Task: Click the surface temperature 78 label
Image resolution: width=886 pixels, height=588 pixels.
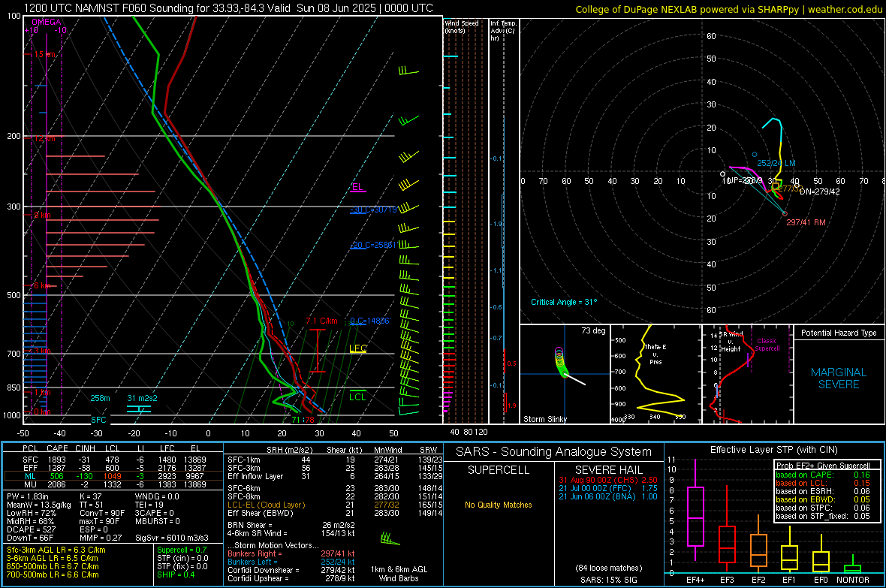Action: (309, 420)
